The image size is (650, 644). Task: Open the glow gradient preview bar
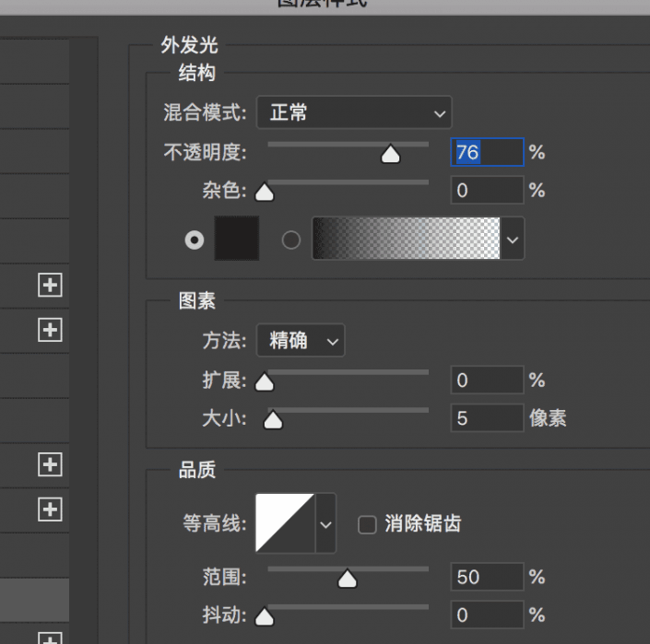point(407,238)
